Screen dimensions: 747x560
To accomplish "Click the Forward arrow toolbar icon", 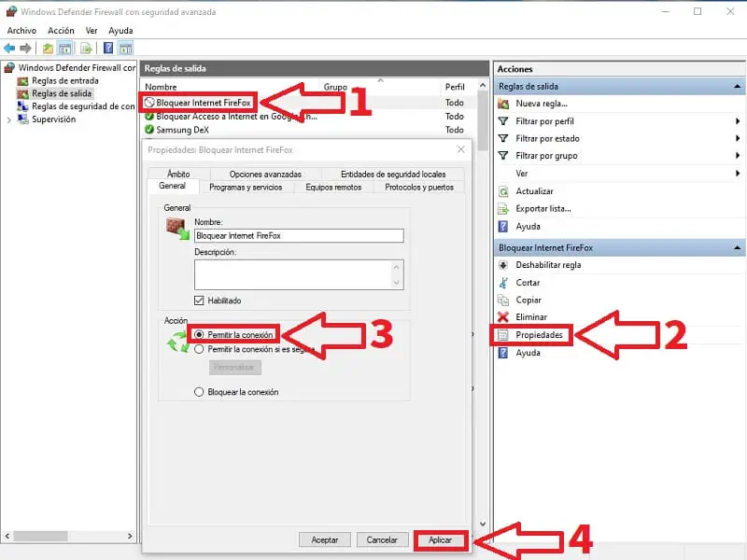I will [26, 49].
